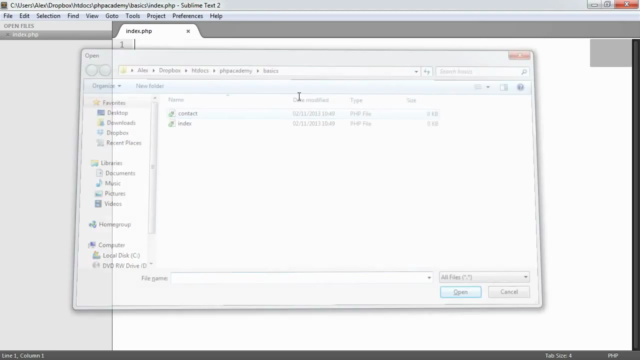Expand the File name dropdown arrow
The width and height of the screenshot is (640, 360).
click(429, 278)
